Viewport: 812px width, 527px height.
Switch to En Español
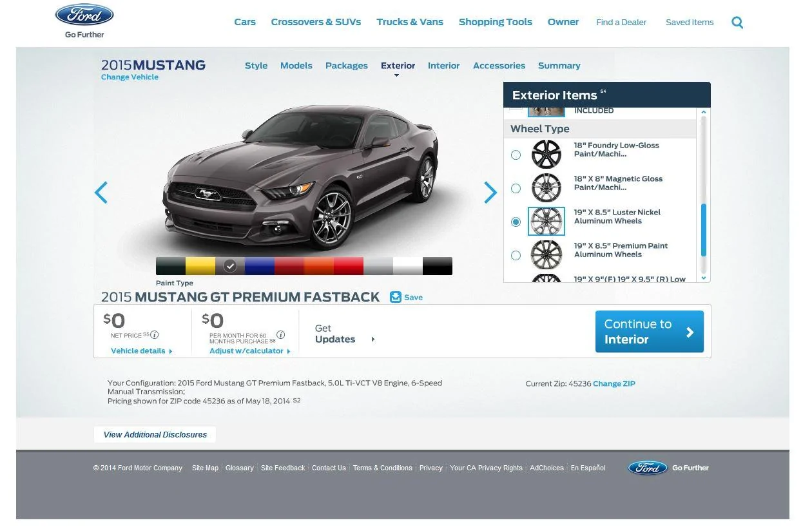tap(588, 468)
